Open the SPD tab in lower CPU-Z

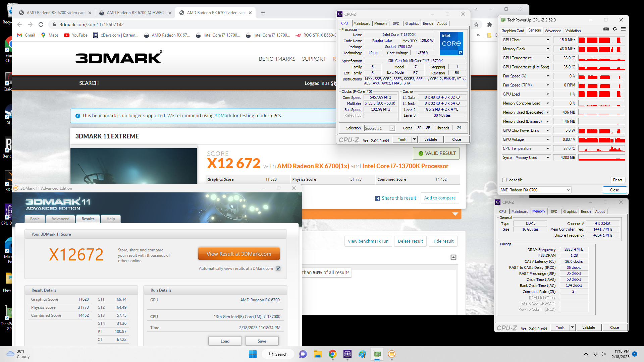554,212
